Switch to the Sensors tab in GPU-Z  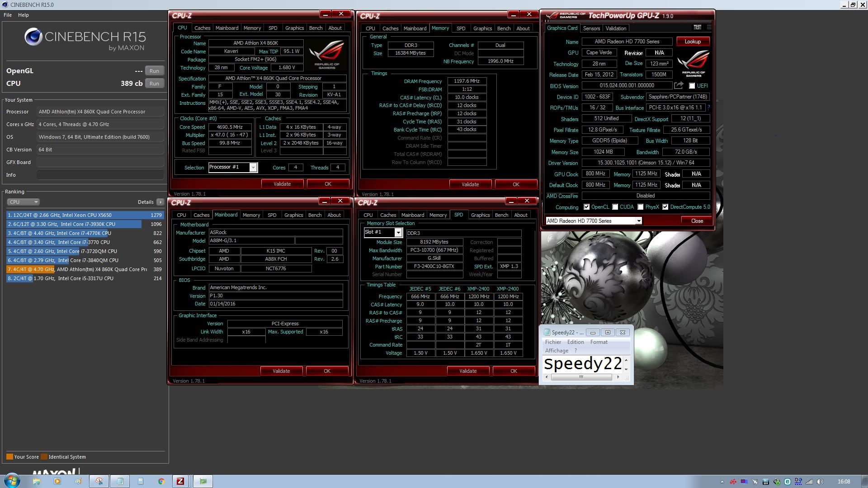[591, 28]
